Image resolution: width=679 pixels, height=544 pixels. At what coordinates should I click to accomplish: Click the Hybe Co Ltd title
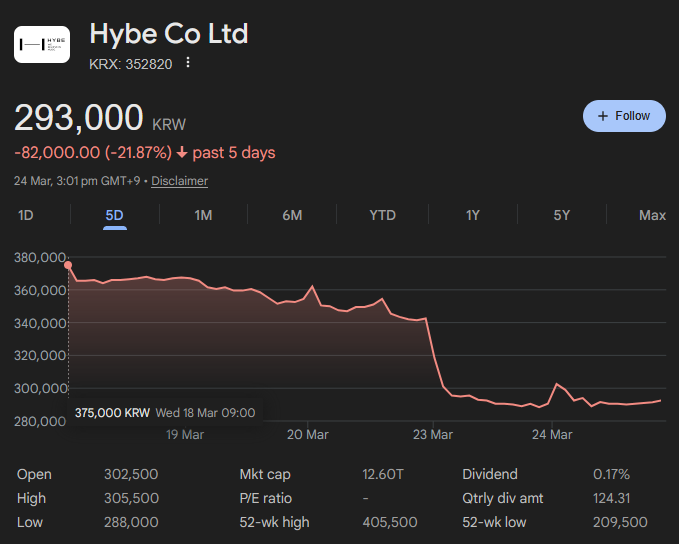point(169,33)
